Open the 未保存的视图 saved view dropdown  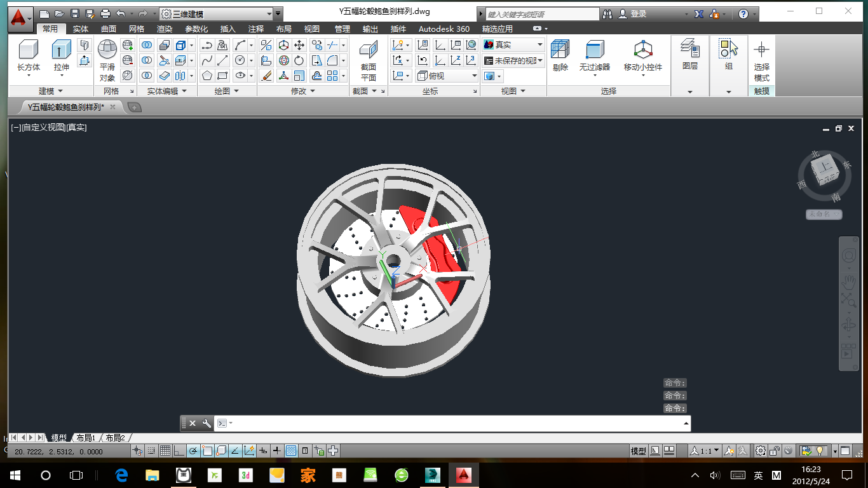[x=513, y=61]
